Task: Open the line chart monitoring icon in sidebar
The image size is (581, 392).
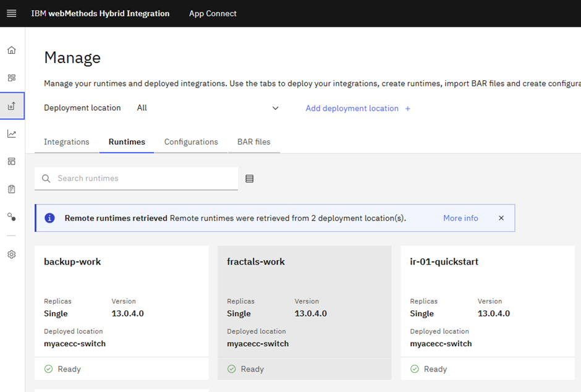Action: click(12, 134)
